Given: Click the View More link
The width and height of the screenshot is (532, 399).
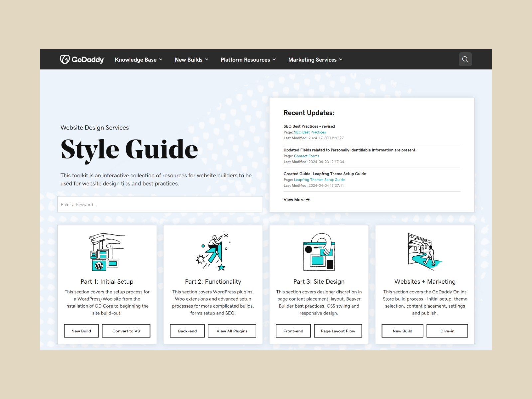Looking at the screenshot, I should point(296,199).
